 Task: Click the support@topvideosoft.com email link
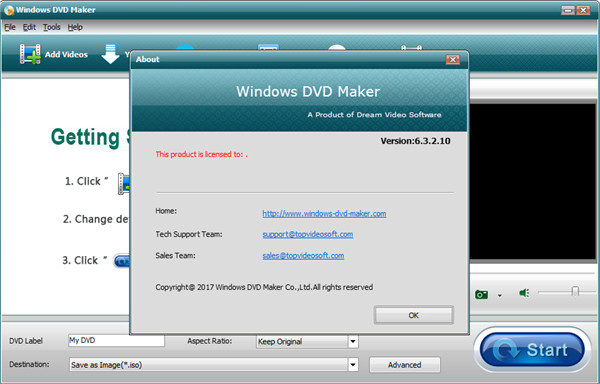pyautogui.click(x=308, y=234)
